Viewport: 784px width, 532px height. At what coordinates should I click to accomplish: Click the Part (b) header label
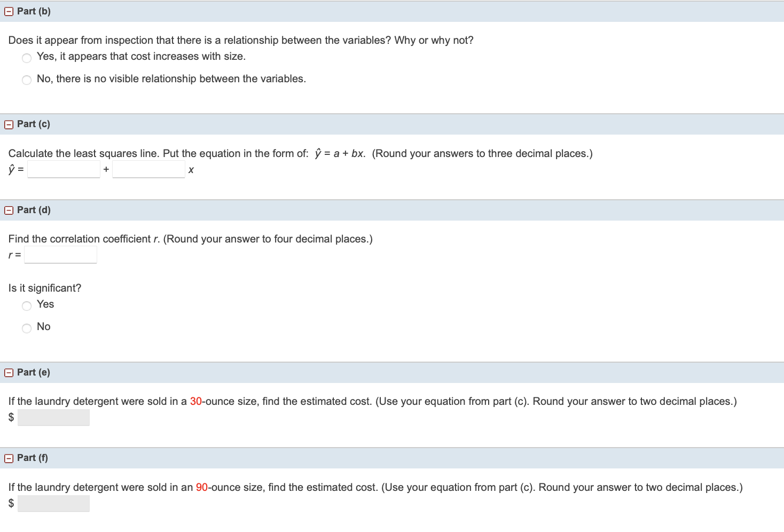[34, 11]
